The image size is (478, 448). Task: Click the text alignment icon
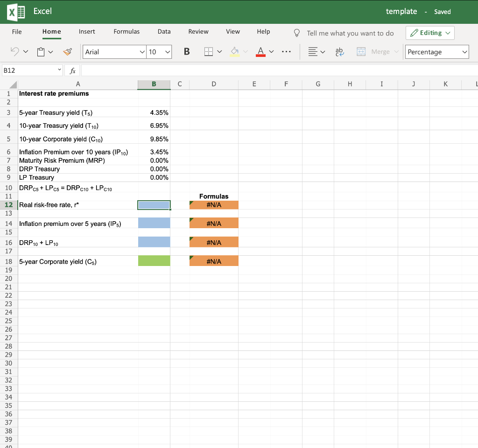313,51
